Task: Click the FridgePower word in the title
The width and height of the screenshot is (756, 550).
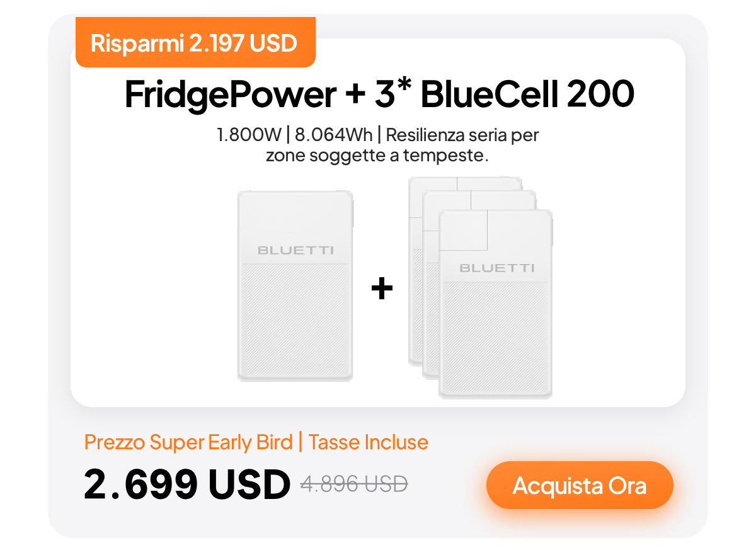Action: [230, 95]
